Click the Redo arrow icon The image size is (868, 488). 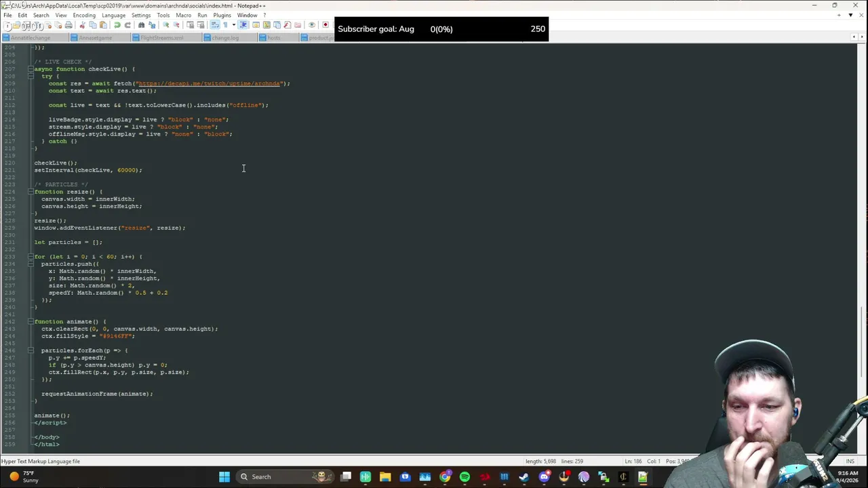[x=128, y=26]
